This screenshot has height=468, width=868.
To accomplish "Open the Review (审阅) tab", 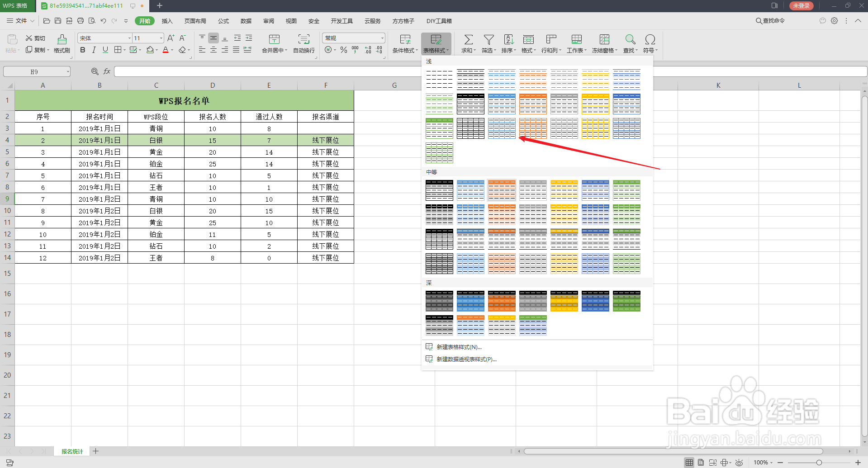I will [x=269, y=21].
